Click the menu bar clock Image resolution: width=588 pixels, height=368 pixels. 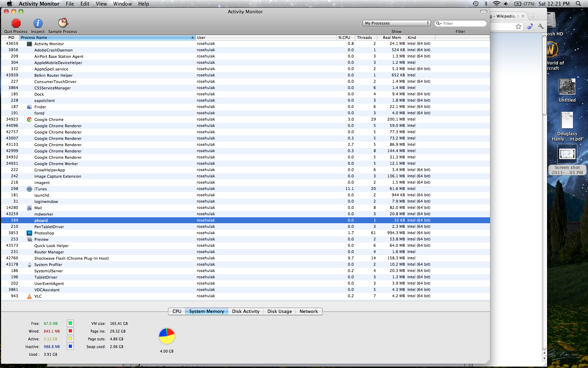pos(554,4)
